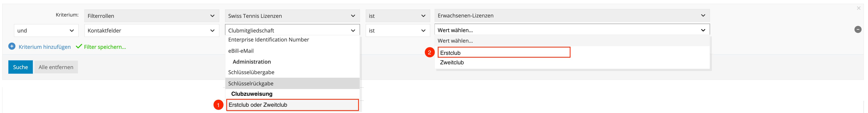Click the blue Suche button
Screen dimensions: 868x113
(21, 67)
